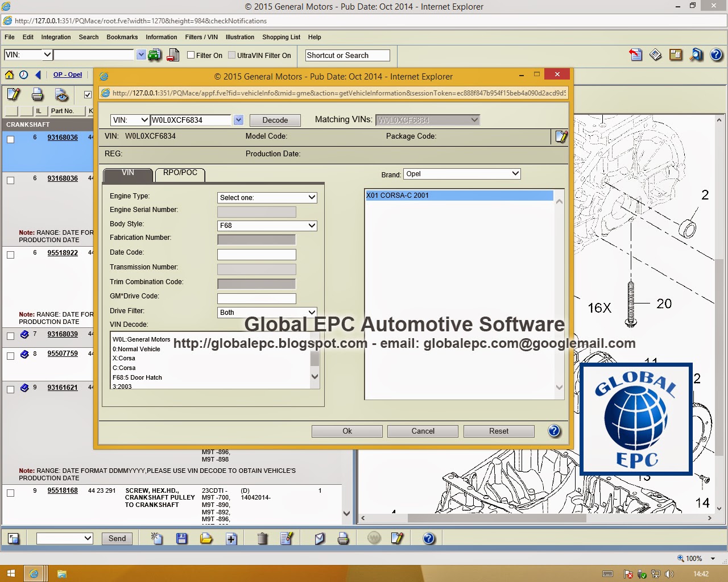Open history with the clock icon
The height and width of the screenshot is (582, 728).
click(x=23, y=75)
